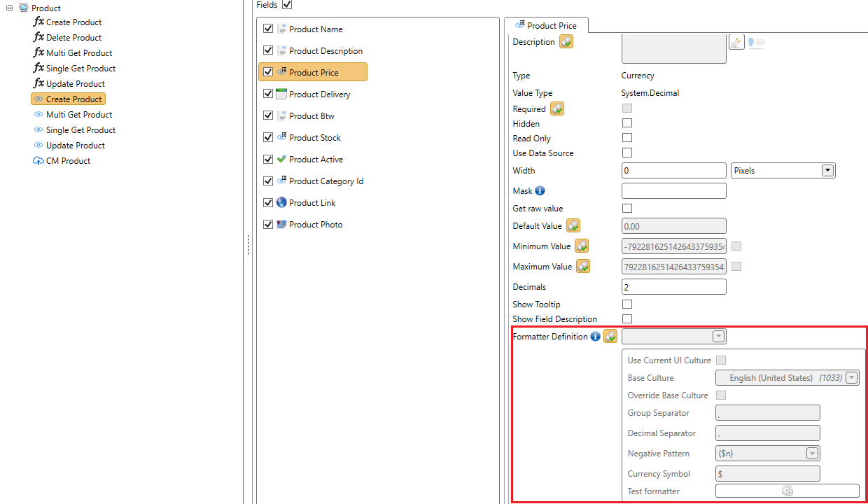The image size is (868, 504).
Task: Enable the Get raw value checkbox
Action: click(627, 208)
